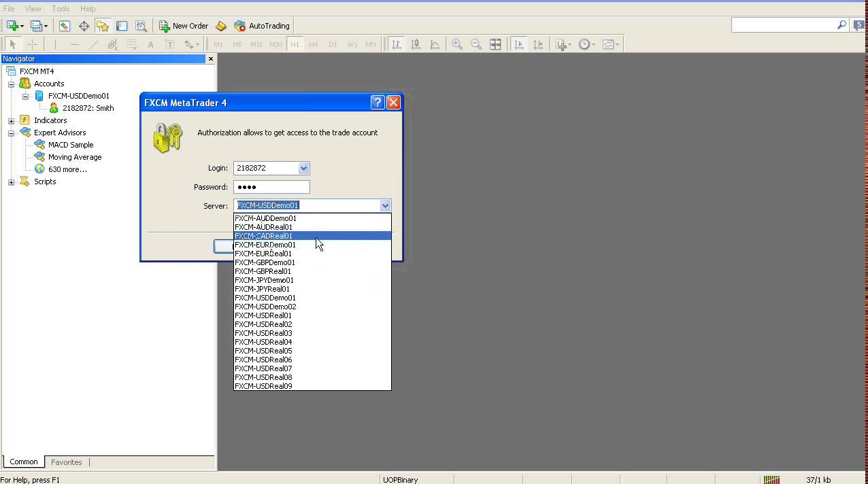
Task: Open the Profiles toolbar icon
Action: point(37,26)
